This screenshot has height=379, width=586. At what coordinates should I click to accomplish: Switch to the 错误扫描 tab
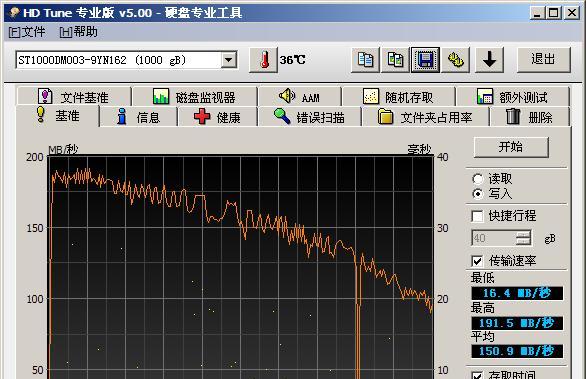(x=309, y=117)
